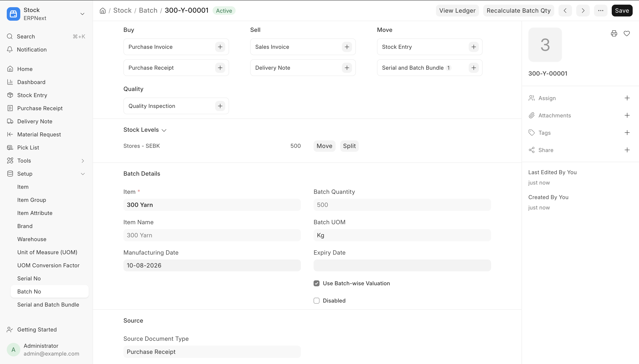
Task: Click the empty Expiry Date field
Action: coord(402,265)
